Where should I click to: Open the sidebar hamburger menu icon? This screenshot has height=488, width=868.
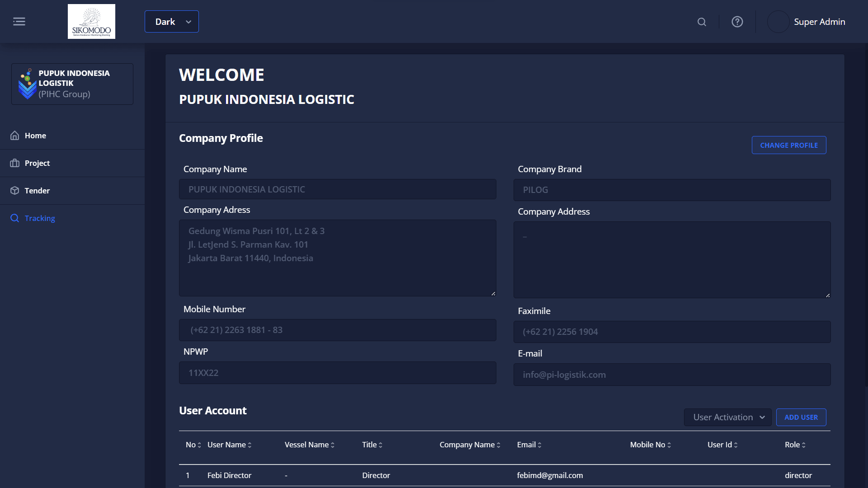[19, 21]
